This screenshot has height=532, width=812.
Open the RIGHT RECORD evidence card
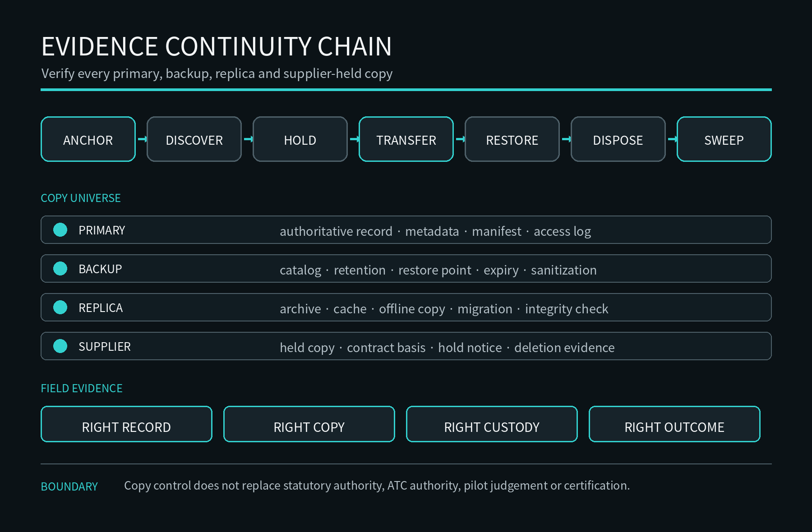point(126,424)
